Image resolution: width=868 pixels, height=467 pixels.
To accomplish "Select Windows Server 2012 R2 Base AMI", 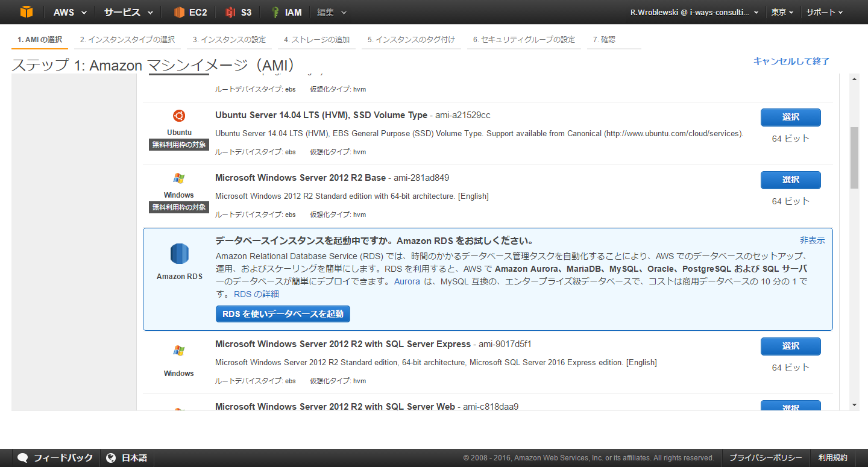I will tap(790, 180).
